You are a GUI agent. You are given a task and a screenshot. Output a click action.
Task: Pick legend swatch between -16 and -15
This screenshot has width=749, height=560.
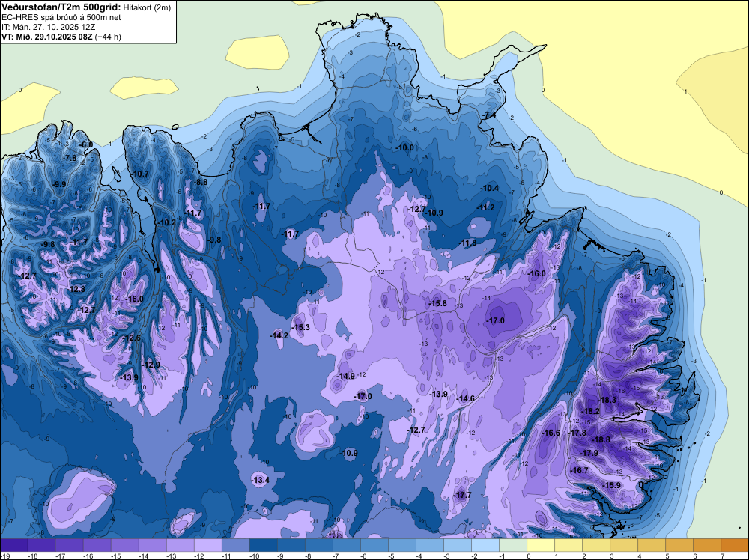click(x=97, y=545)
